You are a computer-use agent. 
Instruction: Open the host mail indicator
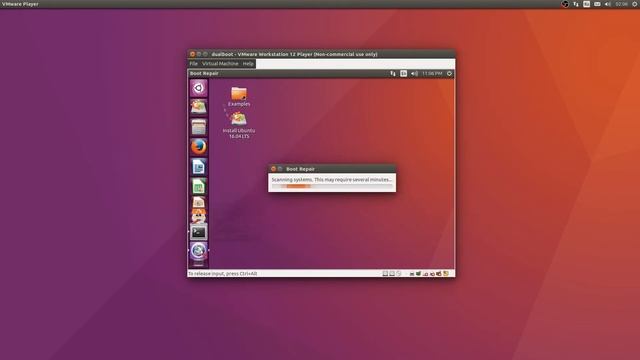pos(597,4)
